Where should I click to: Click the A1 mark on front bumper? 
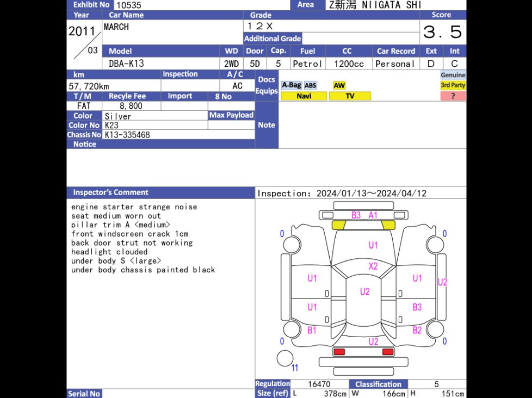[373, 215]
